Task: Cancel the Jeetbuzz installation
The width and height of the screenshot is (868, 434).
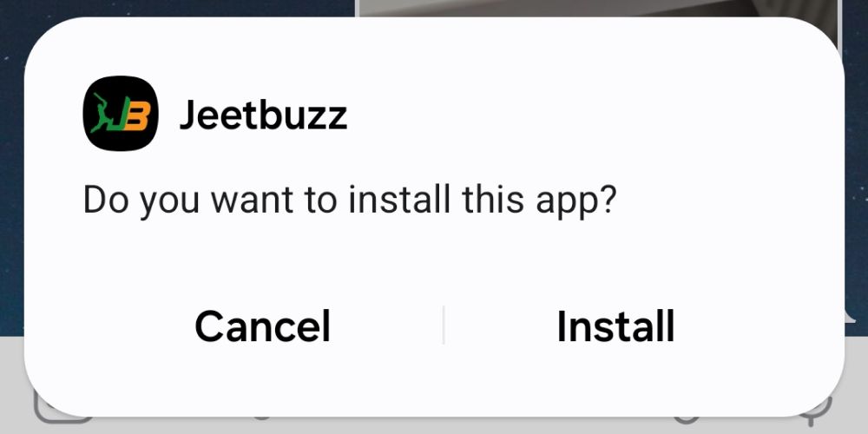Action: coord(262,326)
